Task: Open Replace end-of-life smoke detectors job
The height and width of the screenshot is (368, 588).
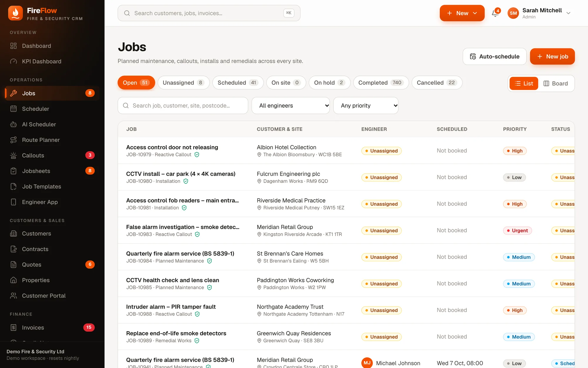Action: (x=176, y=333)
